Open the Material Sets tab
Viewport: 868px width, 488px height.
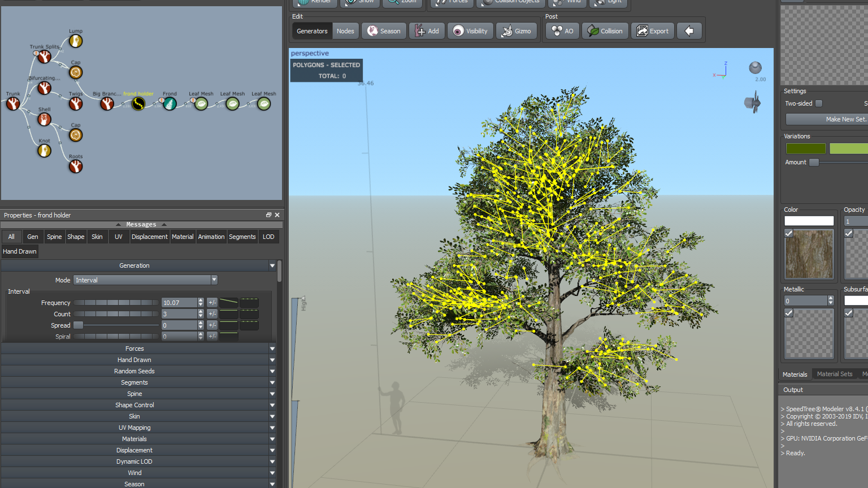pos(834,374)
